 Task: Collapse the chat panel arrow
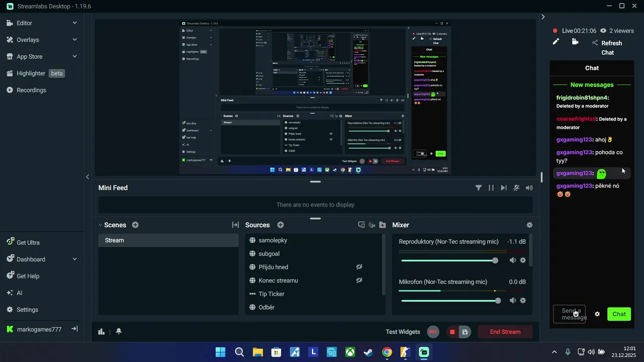[543, 17]
